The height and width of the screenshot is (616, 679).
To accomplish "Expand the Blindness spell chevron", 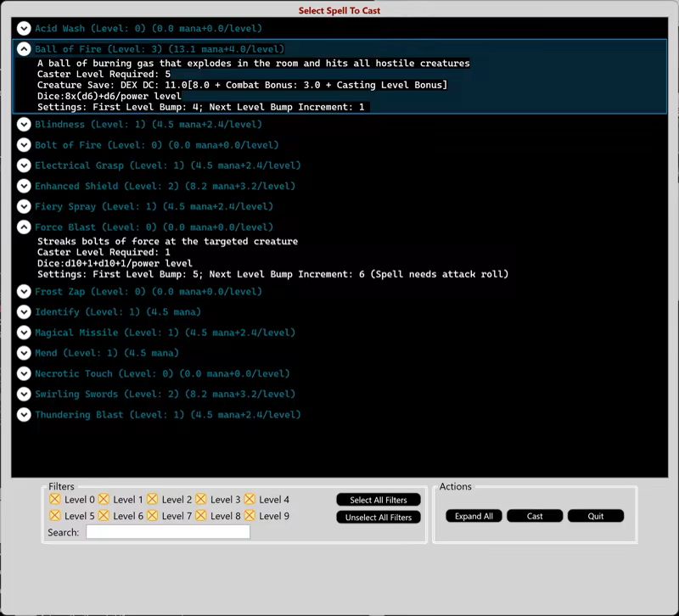I will (24, 125).
